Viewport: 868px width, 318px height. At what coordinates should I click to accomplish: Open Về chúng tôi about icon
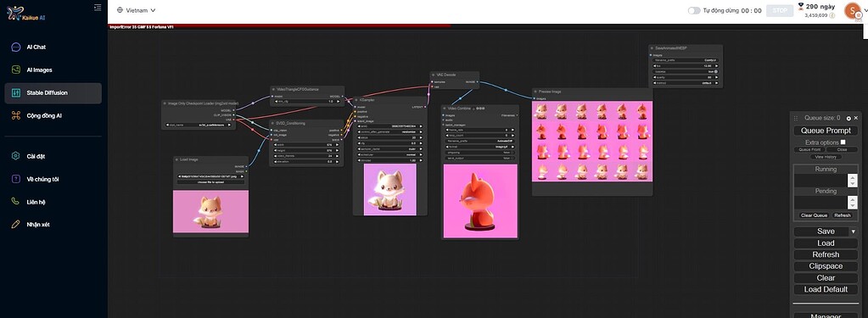point(16,179)
